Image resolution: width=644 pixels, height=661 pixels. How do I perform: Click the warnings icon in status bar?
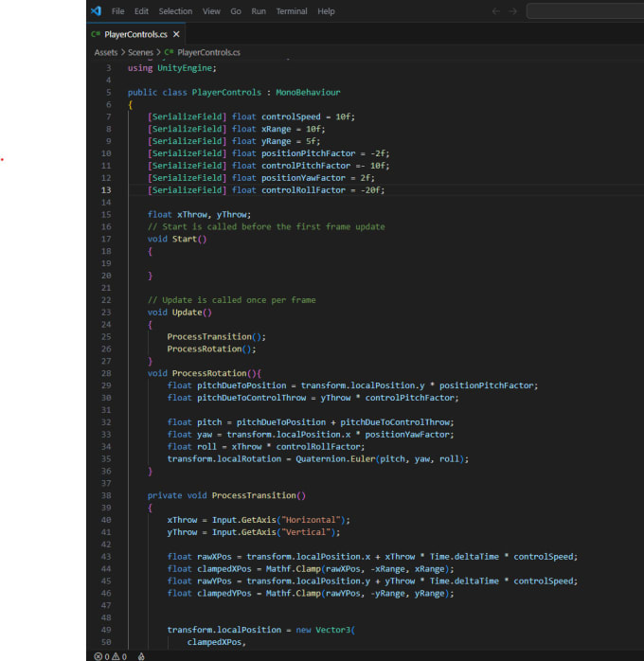pos(115,656)
